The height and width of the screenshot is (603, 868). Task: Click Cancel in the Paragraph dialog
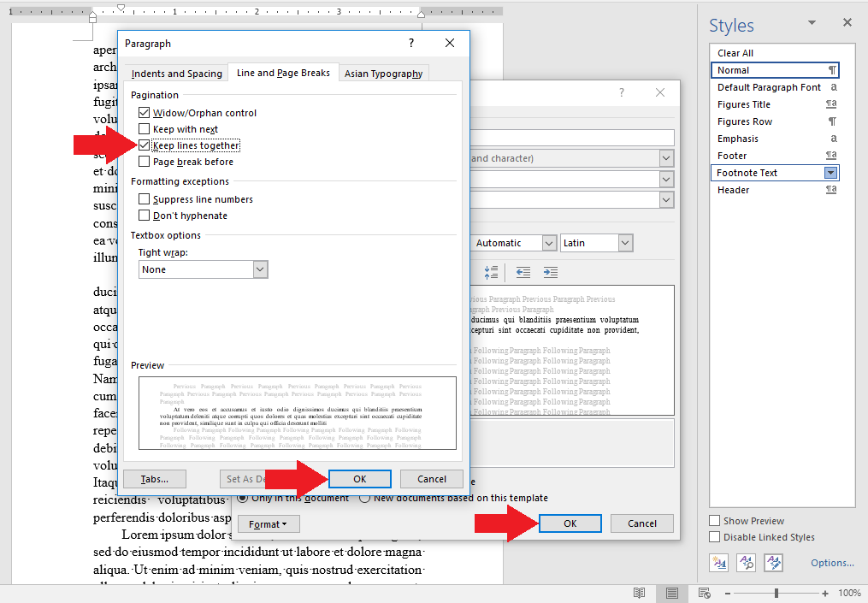coord(432,479)
